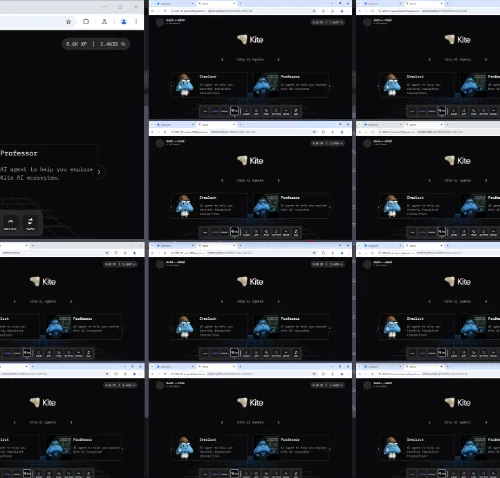Select the highlighted Kite dock icon in the third-row middle window

click(x=234, y=352)
